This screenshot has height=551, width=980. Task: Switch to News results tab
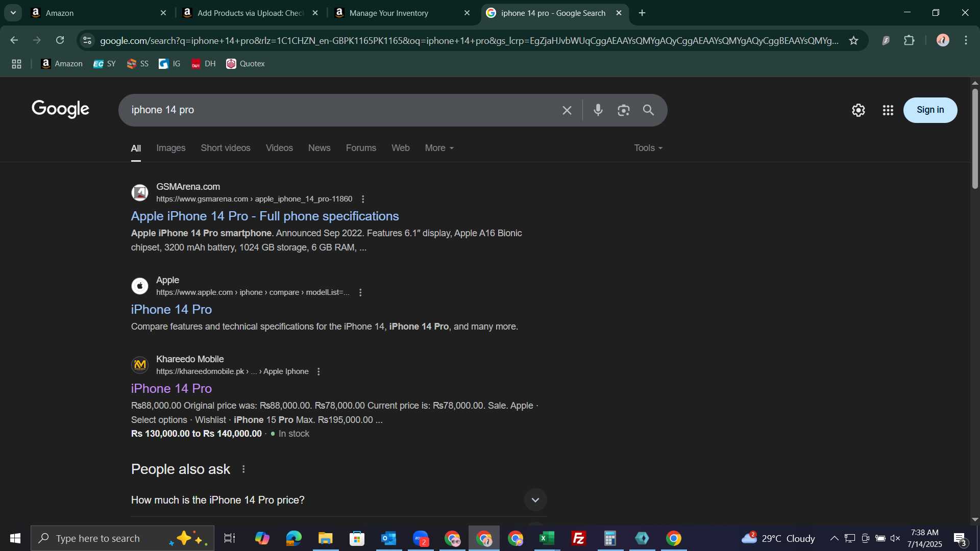[x=319, y=148]
